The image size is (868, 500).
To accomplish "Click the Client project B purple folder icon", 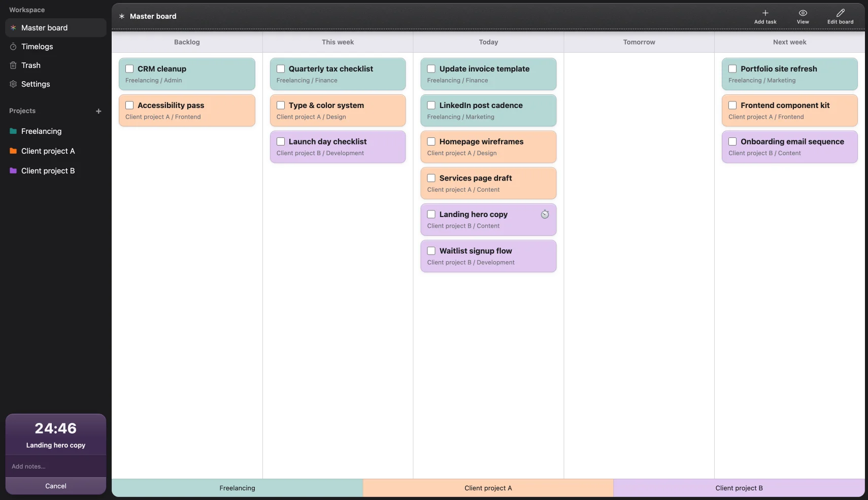I will click(x=13, y=171).
